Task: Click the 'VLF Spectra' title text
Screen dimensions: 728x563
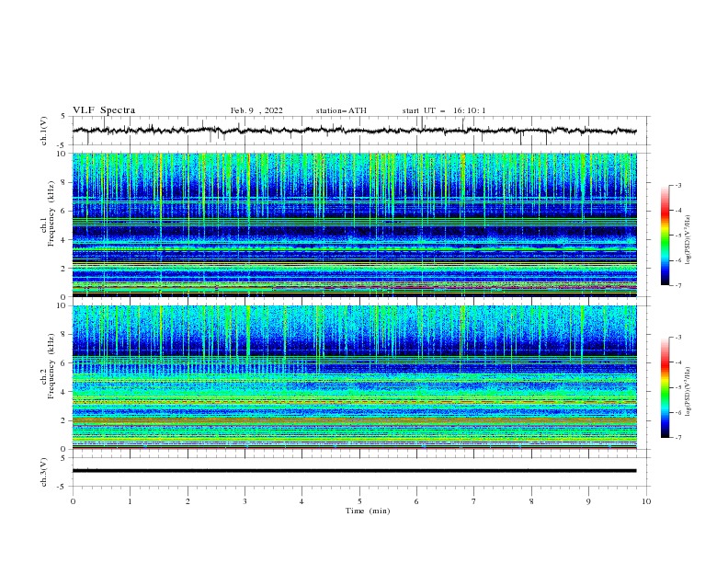Action: pos(104,110)
